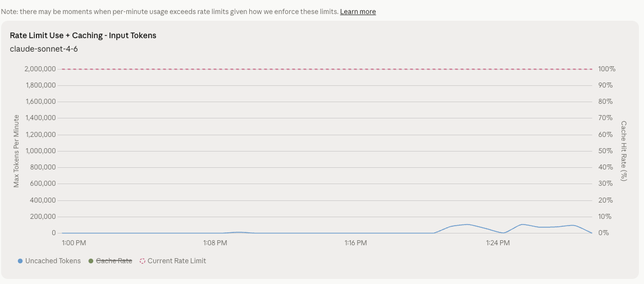Click the 1:24 PM time axis label
The width and height of the screenshot is (644, 284).
tap(497, 243)
